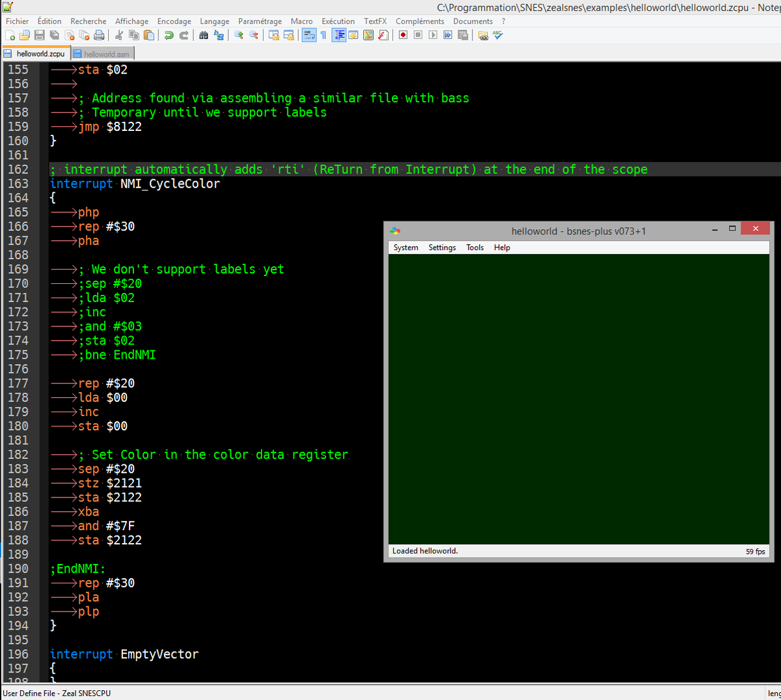Click the spell check ABC icon

point(498,35)
